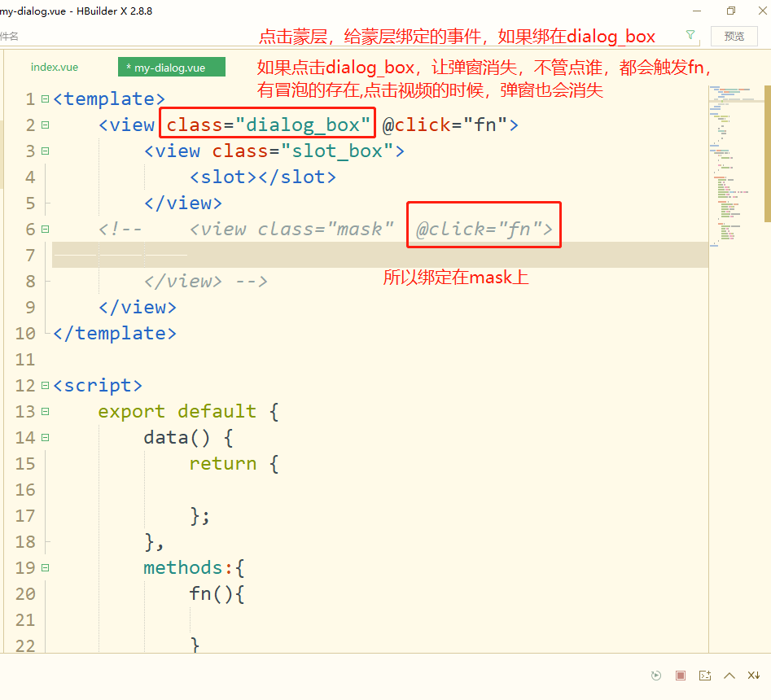Click the <slot></slot> tag

pos(263,177)
